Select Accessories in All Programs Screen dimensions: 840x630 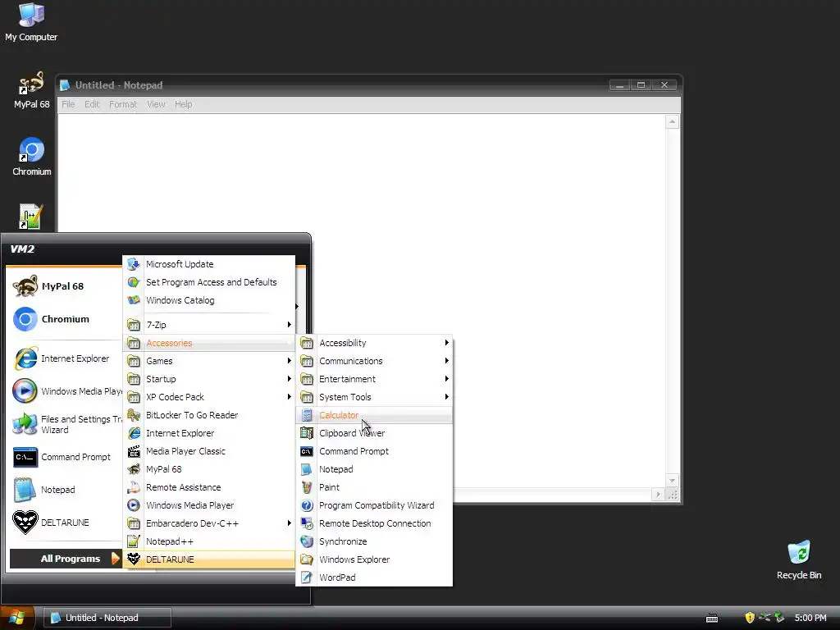pos(209,343)
